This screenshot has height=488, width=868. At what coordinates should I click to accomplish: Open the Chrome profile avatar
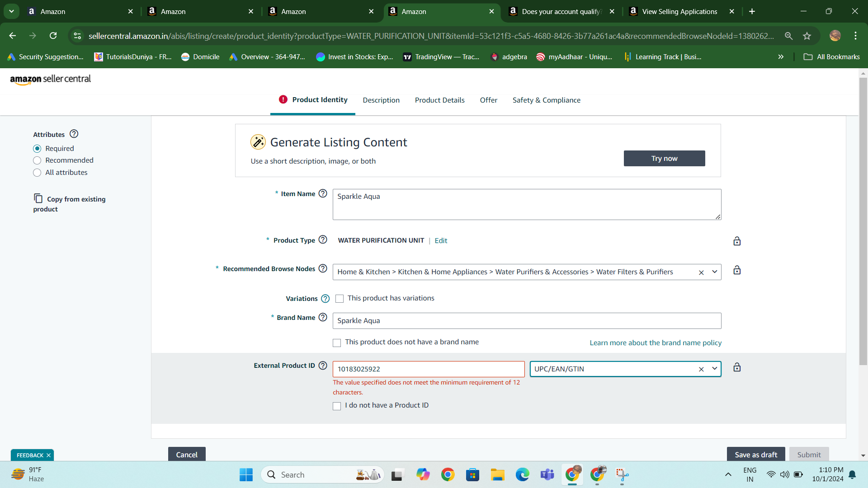click(835, 36)
